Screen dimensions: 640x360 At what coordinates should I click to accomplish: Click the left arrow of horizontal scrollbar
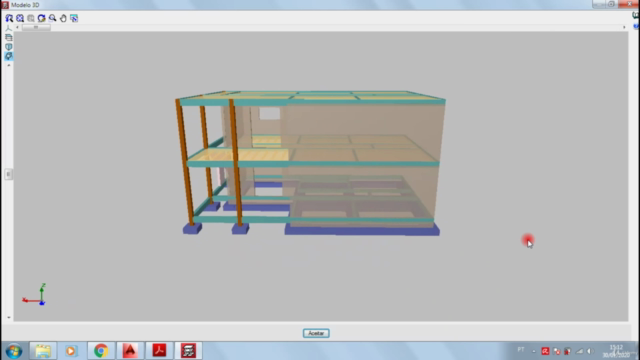coord(17,27)
